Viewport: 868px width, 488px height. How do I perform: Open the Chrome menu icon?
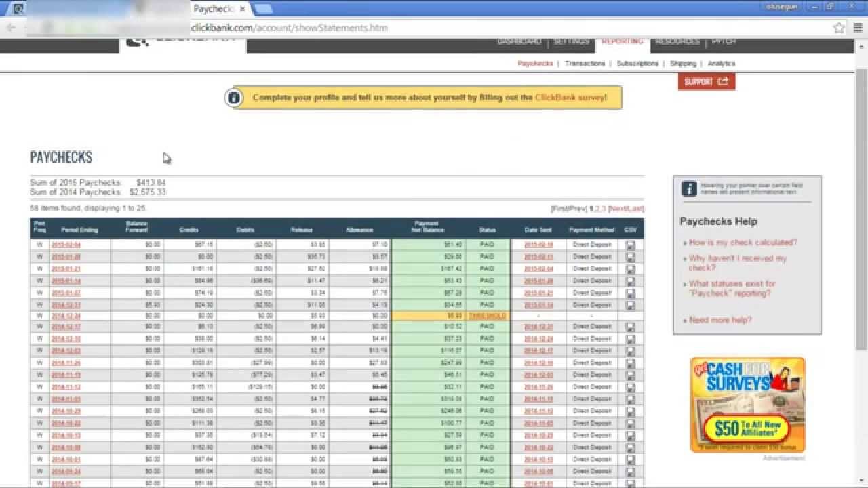tap(858, 28)
